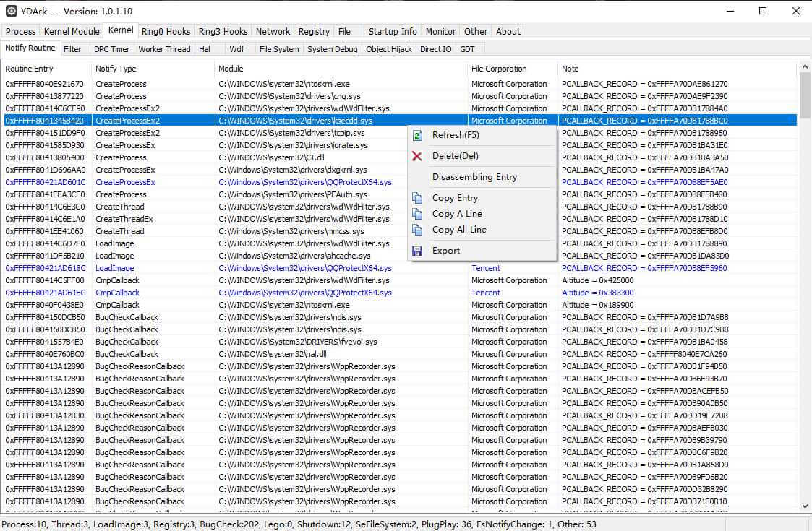Select the row with cng.sys module
Screen dimensions: 812x531
click(400, 96)
